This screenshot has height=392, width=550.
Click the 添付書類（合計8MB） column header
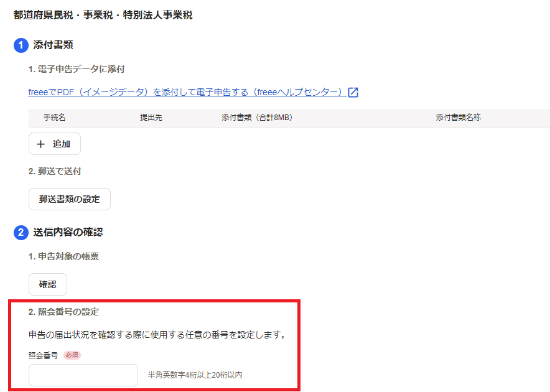click(257, 118)
